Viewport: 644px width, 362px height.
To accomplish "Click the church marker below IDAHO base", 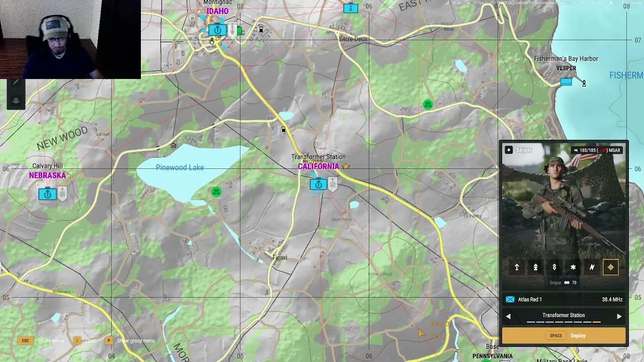I will 212,42.
